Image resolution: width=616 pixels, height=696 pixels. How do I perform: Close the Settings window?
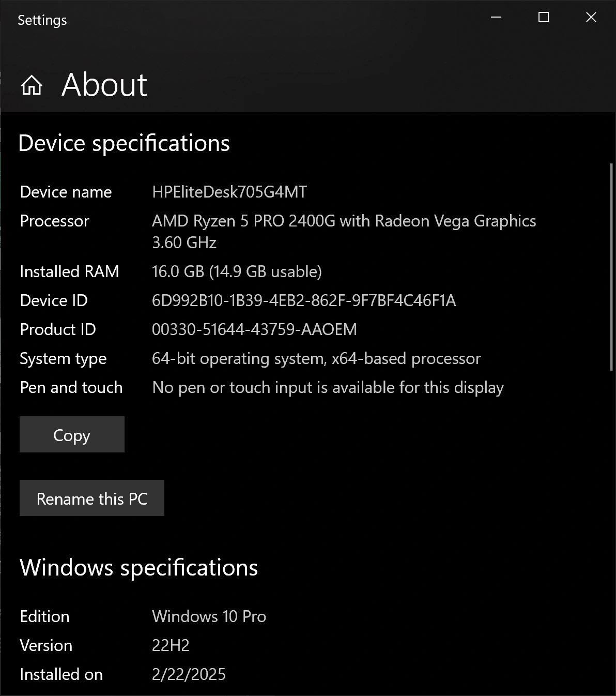point(591,18)
